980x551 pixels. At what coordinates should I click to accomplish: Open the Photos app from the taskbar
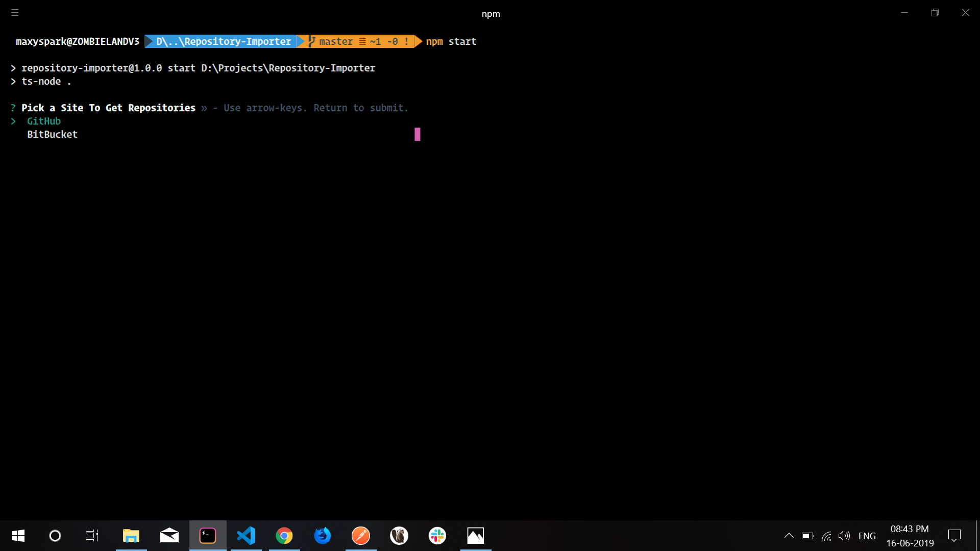476,536
